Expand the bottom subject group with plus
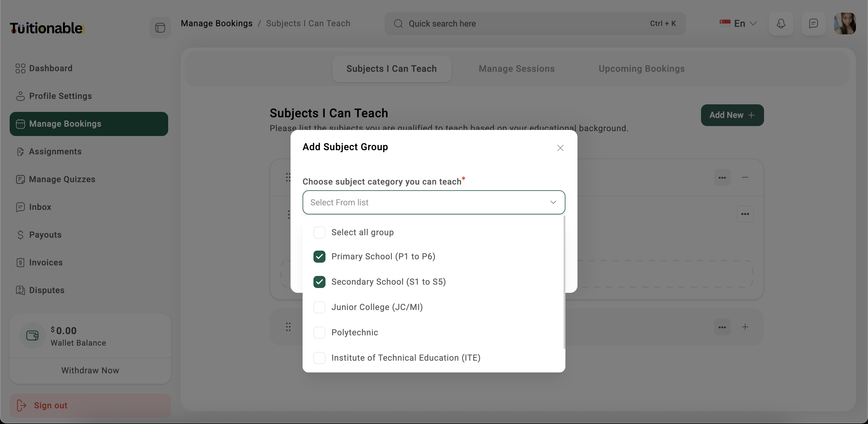The height and width of the screenshot is (424, 868). tap(745, 327)
